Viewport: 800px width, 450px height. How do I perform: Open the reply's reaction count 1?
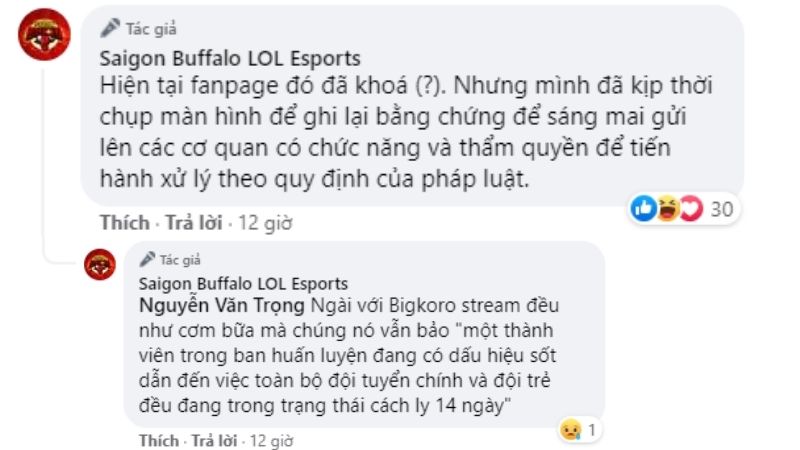click(591, 430)
